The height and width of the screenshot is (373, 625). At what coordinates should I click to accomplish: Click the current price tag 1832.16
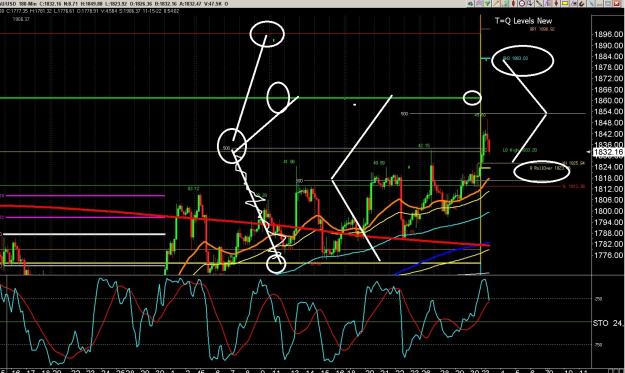[x=609, y=152]
